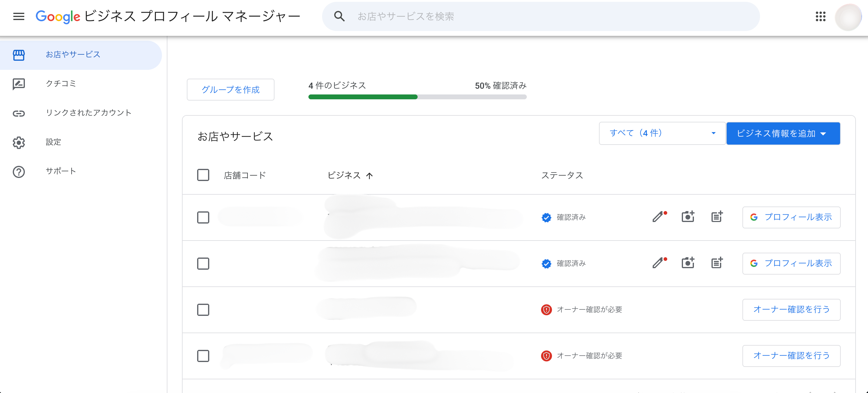Open the Google apps grid

(821, 16)
